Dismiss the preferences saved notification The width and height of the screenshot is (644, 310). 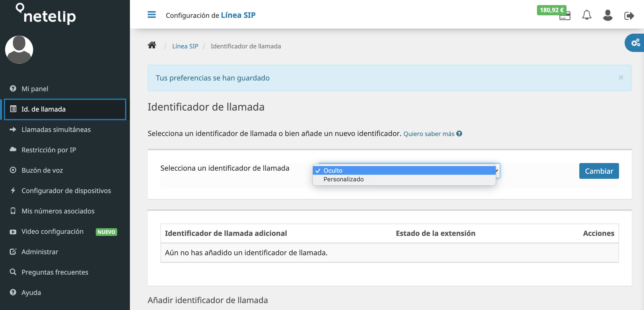621,77
